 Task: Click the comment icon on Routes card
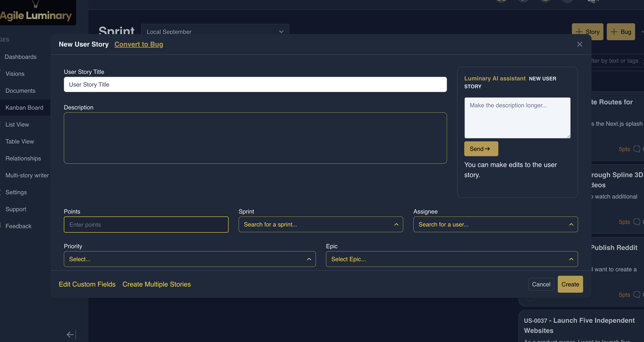point(637,149)
